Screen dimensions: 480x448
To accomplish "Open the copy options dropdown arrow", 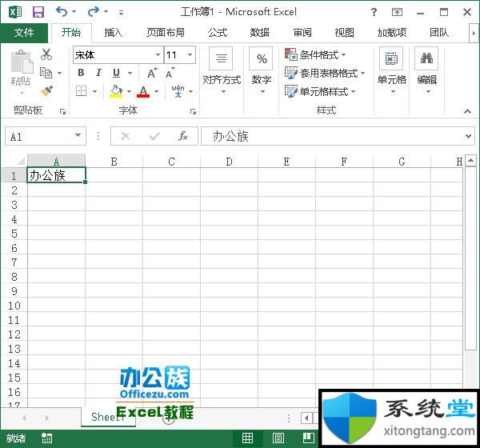I will click(x=59, y=73).
